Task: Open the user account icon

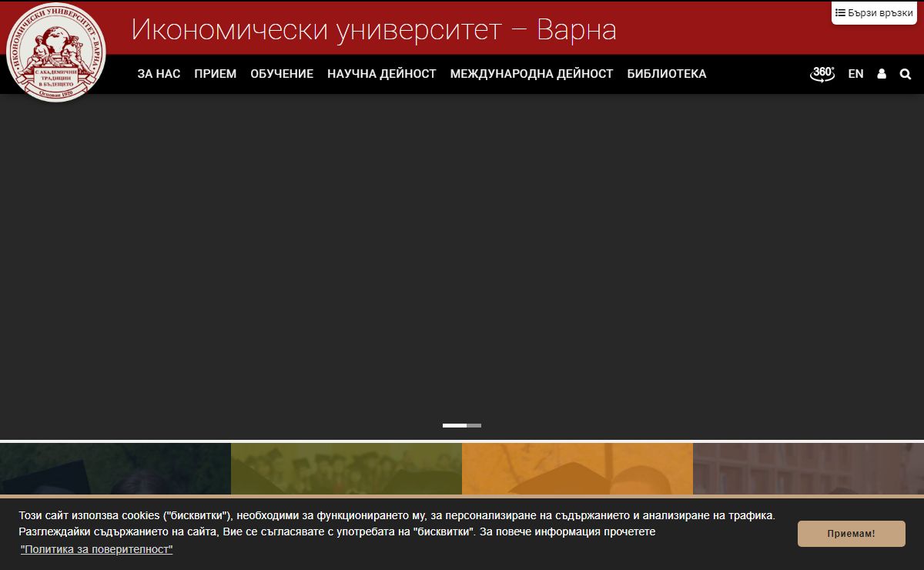Action: [882, 74]
